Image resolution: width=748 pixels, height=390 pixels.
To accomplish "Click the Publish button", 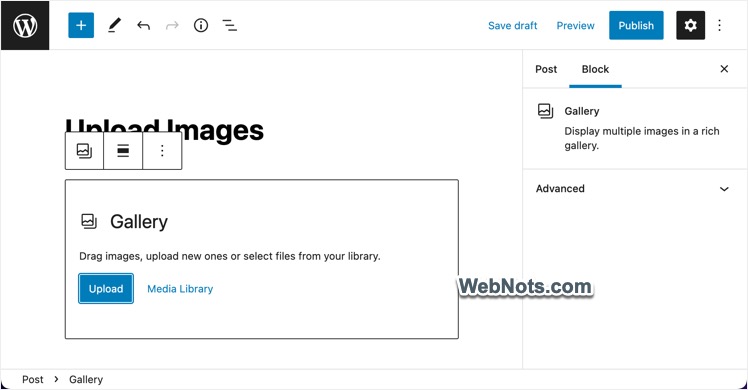I will pos(636,25).
